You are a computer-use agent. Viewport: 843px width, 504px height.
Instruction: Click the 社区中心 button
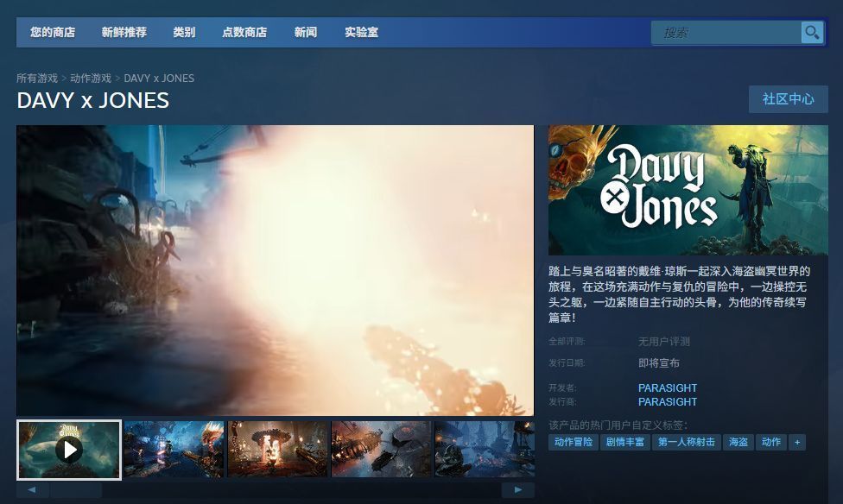(x=789, y=99)
